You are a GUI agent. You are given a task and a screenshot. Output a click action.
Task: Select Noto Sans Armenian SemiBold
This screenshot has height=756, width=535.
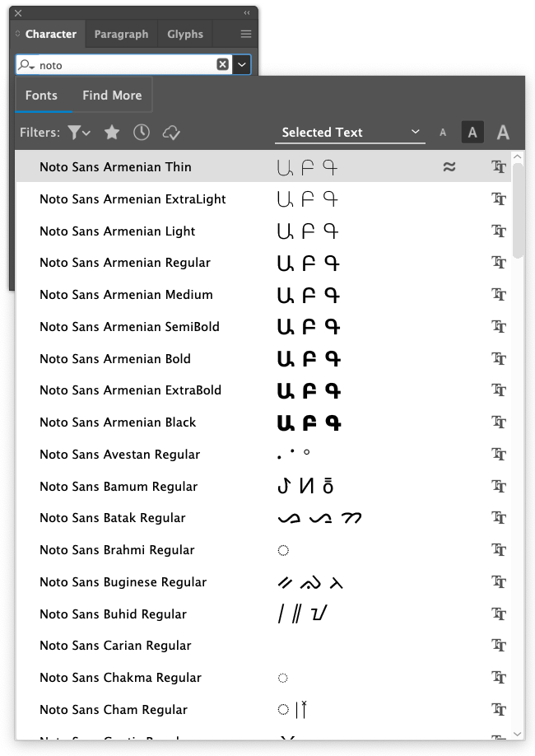263,326
